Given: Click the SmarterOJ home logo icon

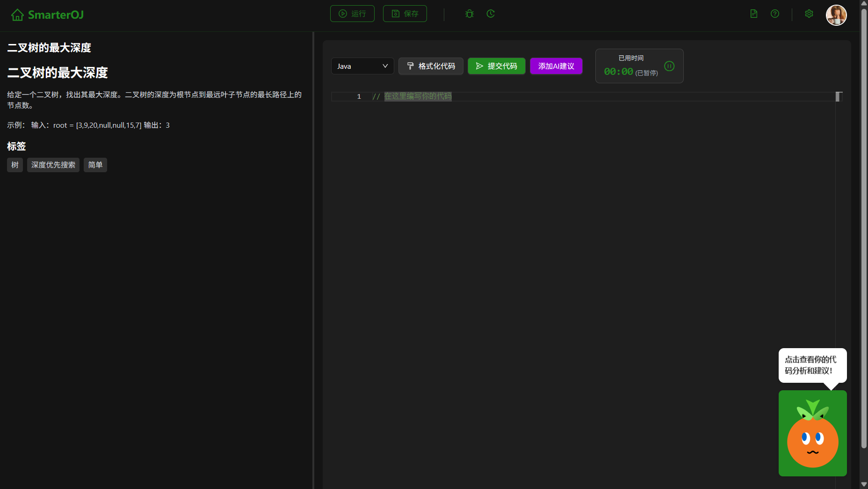Looking at the screenshot, I should [x=17, y=15].
